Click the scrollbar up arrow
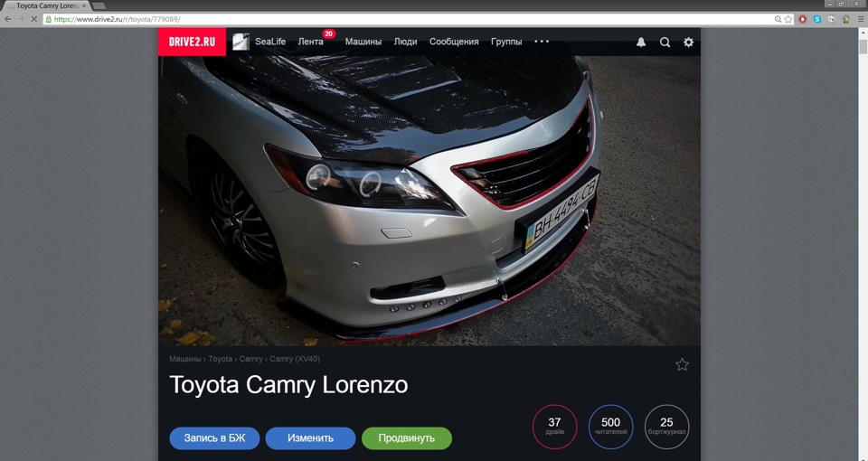The width and height of the screenshot is (868, 461). pyautogui.click(x=863, y=33)
